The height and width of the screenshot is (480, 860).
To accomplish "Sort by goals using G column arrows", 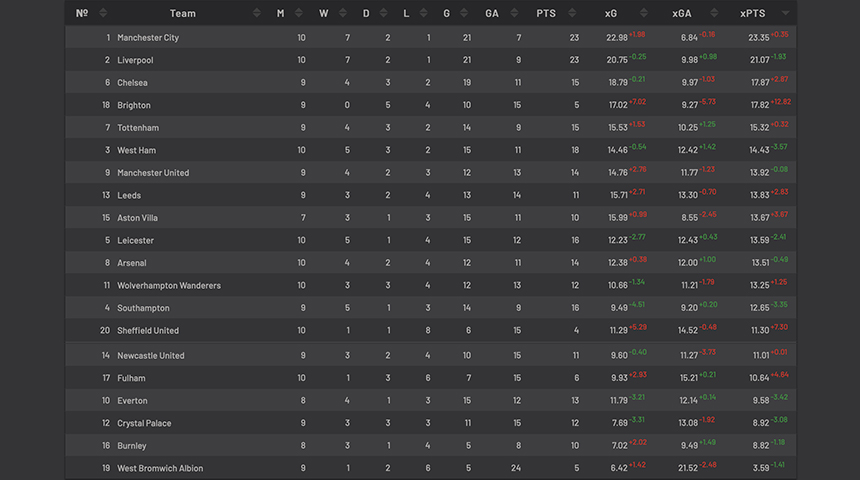I will pyautogui.click(x=464, y=13).
